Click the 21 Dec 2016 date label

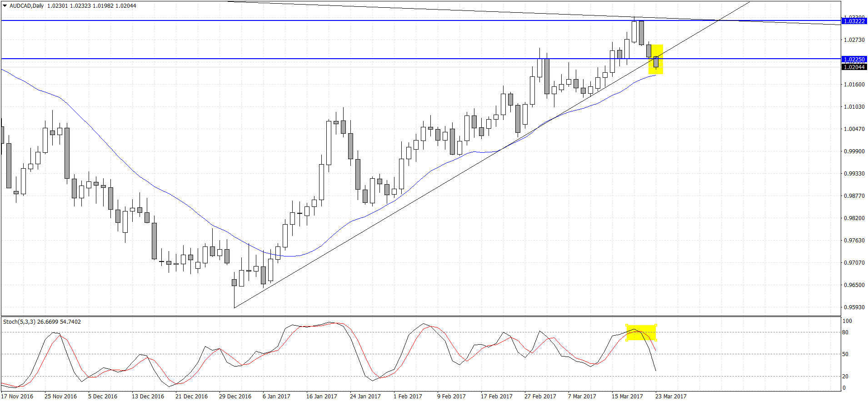[192, 397]
